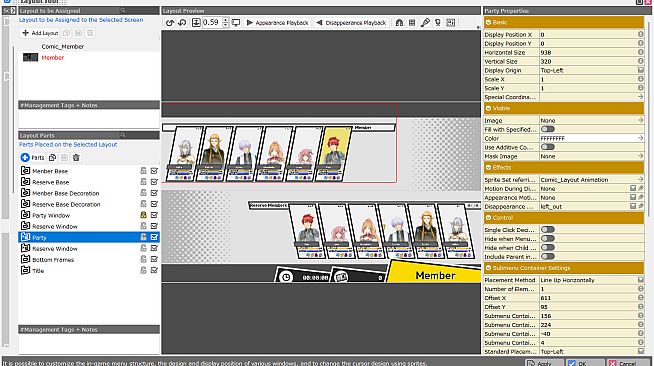Click the lock icon of Member Base row
Screen dimensions: 654x366
(x=143, y=171)
